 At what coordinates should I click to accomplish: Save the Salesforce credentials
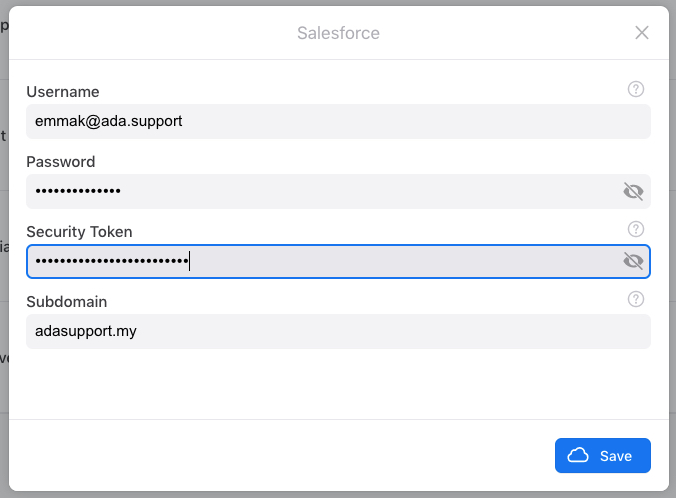point(603,455)
